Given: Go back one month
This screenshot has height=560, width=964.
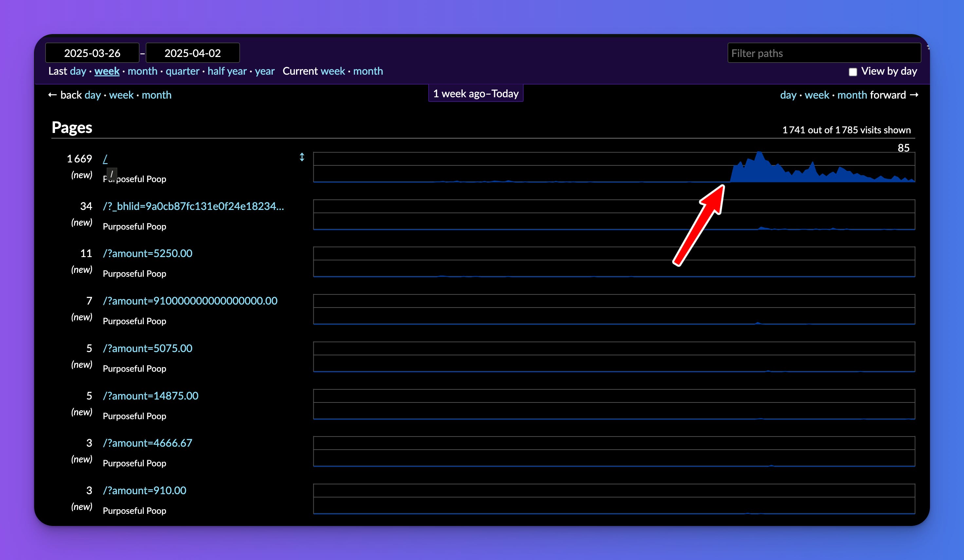Looking at the screenshot, I should (x=157, y=95).
